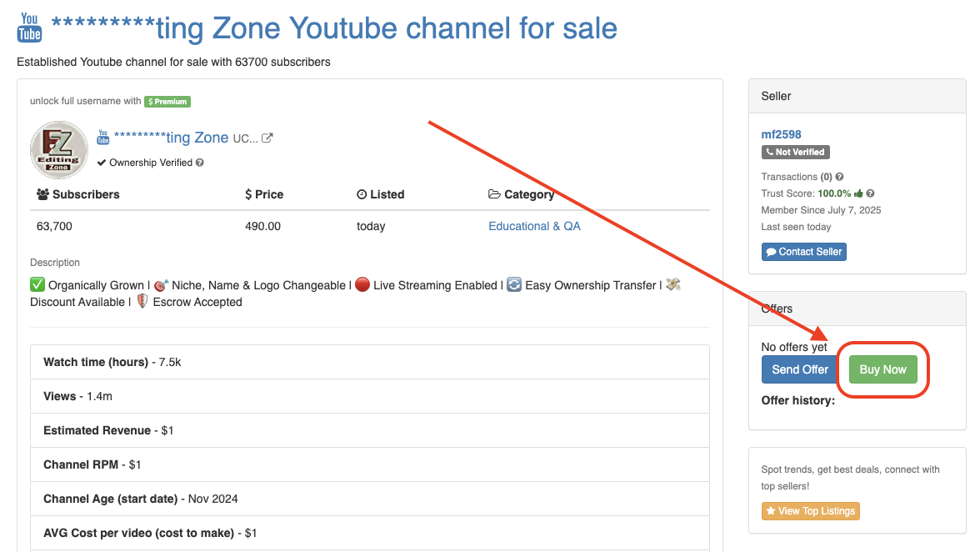Click the Trust Score thumbs-up icon
The image size is (980, 552).
[x=858, y=193]
